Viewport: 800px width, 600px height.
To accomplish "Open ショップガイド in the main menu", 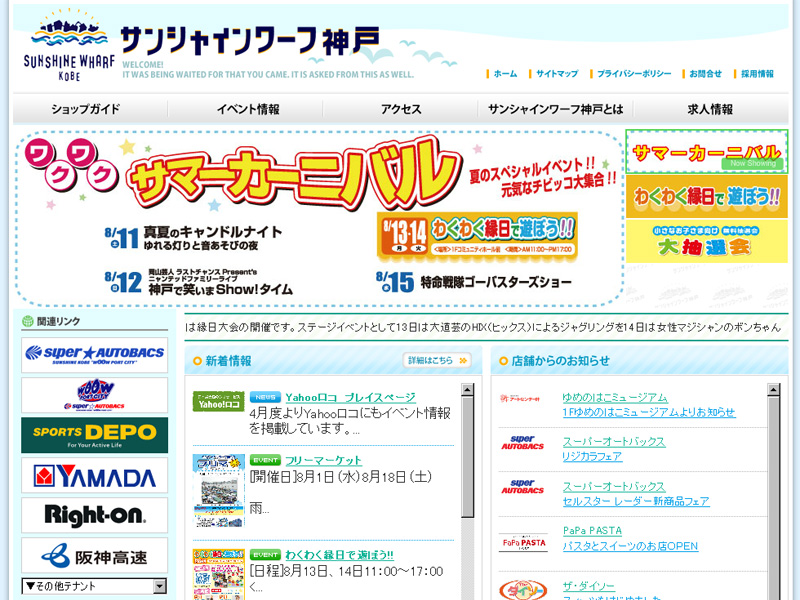I will (85, 109).
